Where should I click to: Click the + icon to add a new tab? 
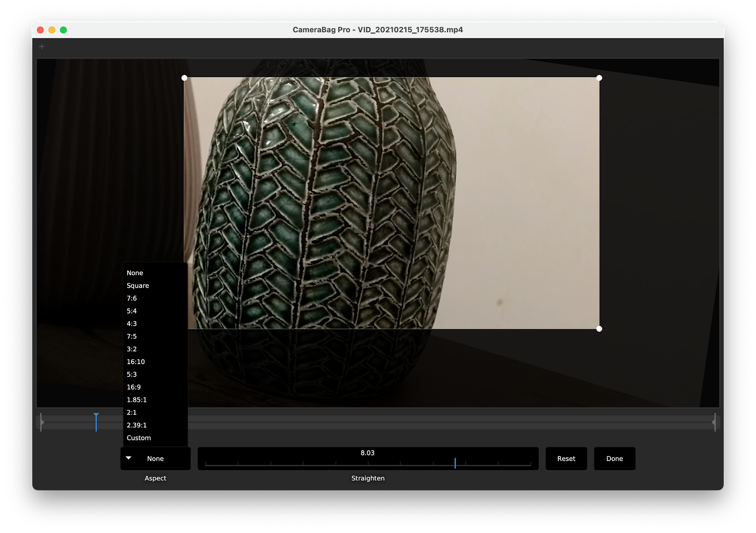pyautogui.click(x=41, y=46)
